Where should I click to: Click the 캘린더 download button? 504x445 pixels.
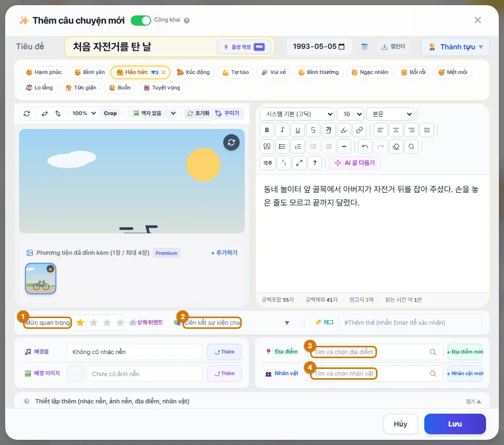tap(393, 47)
